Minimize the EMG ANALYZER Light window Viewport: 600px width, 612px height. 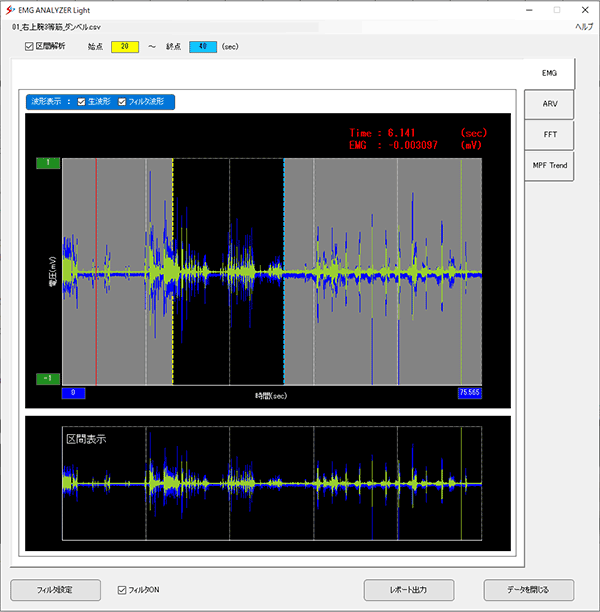coord(529,10)
